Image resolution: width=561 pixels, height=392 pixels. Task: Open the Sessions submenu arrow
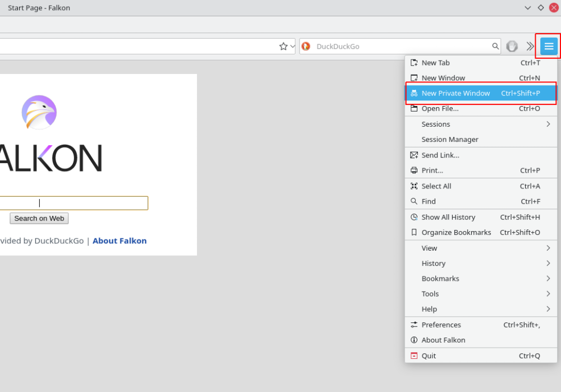click(x=548, y=124)
